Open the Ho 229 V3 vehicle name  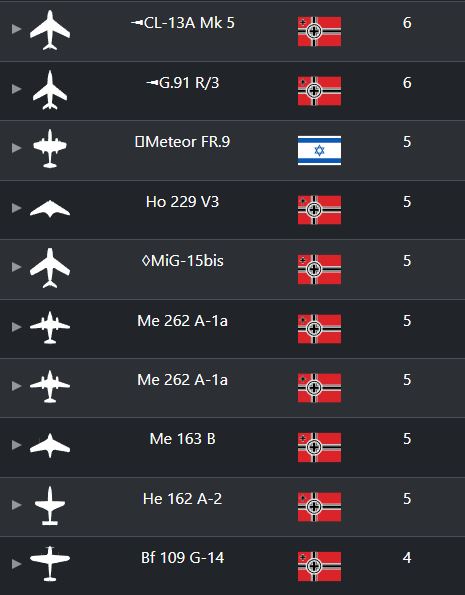183,201
